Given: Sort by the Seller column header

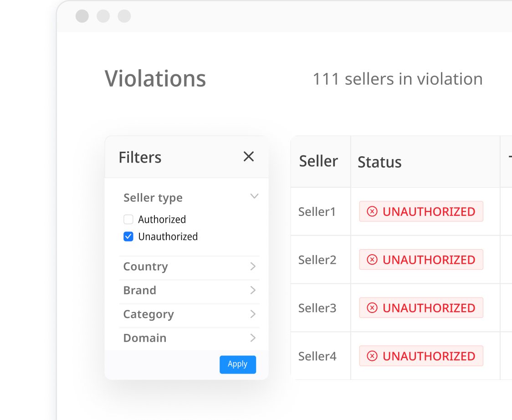Looking at the screenshot, I should (x=318, y=161).
